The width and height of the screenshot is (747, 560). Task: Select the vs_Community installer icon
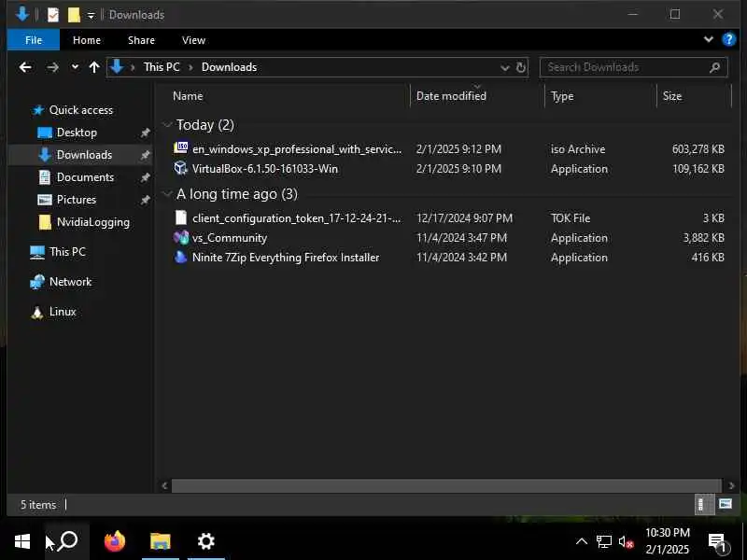(x=180, y=237)
